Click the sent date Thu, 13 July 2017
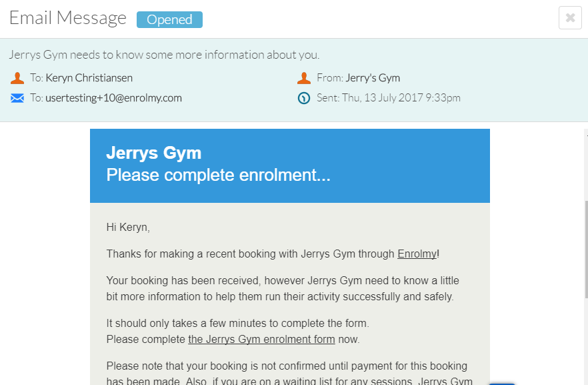Viewport: 588px width, 385px height. 383,97
